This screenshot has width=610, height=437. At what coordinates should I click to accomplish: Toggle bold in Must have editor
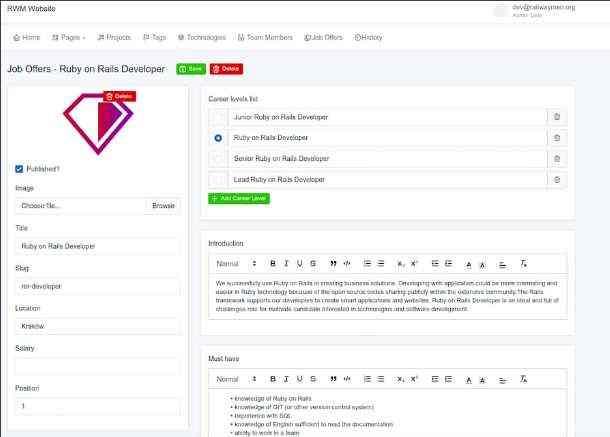pos(273,379)
